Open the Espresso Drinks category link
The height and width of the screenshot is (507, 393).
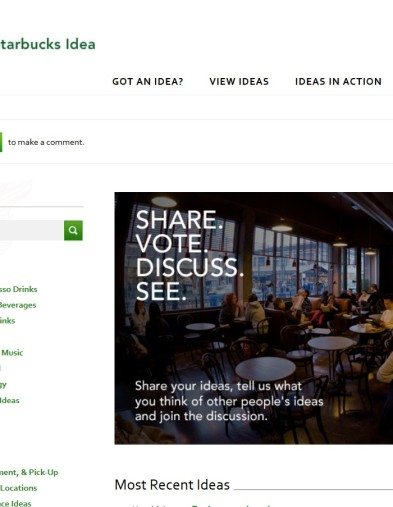(18, 289)
